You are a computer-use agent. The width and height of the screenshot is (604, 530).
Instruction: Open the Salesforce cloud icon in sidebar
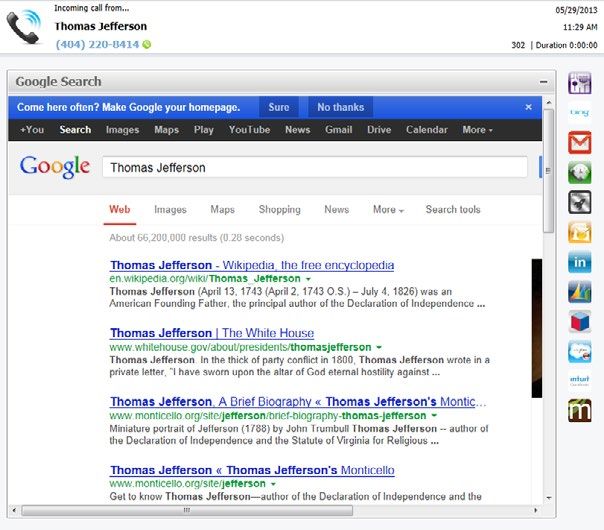[579, 351]
